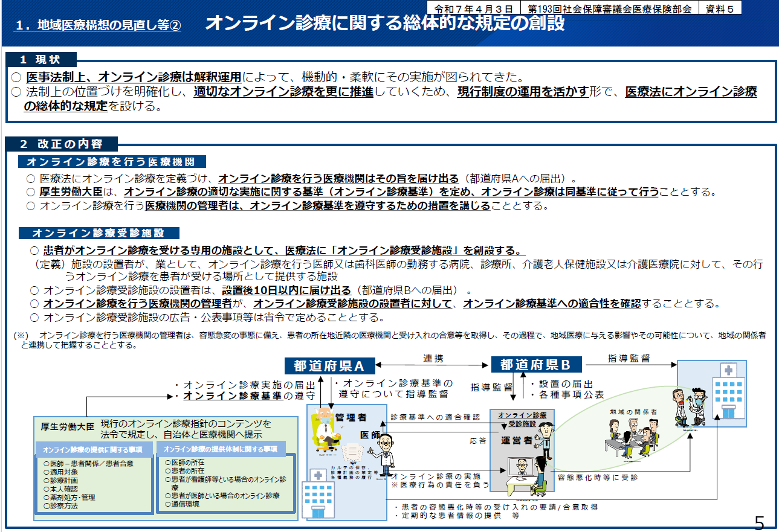
Task: Click the page number 5 at bottom right
Action: pos(758,522)
